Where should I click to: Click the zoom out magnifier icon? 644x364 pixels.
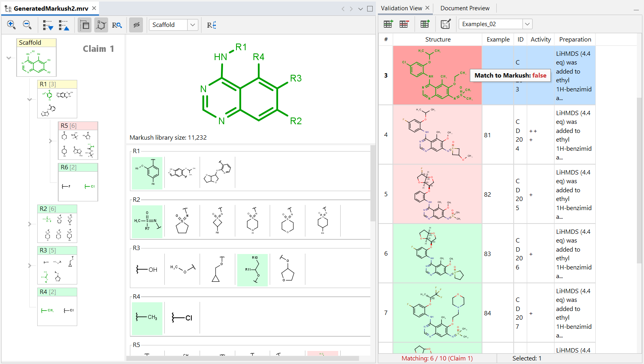tap(27, 25)
